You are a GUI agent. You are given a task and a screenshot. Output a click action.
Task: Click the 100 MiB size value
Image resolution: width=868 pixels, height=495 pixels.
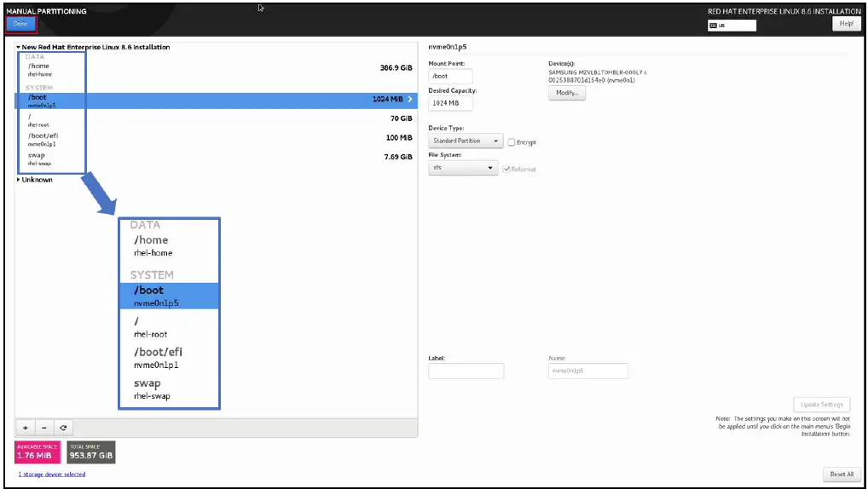(399, 138)
